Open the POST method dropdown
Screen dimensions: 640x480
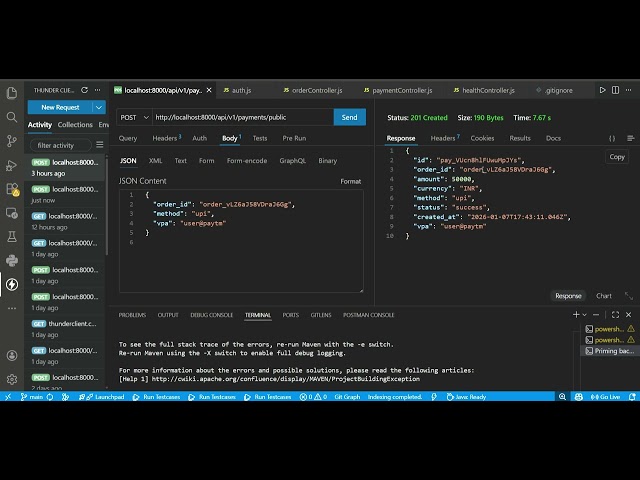pyautogui.click(x=133, y=117)
